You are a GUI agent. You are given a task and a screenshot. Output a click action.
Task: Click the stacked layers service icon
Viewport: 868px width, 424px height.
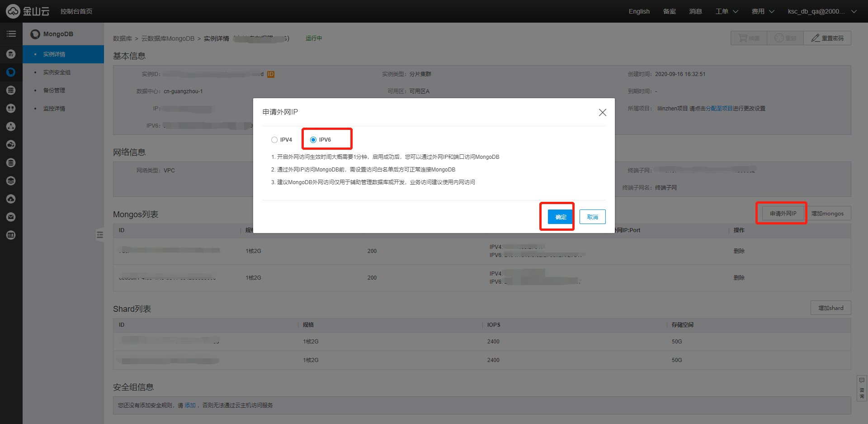pos(11,181)
